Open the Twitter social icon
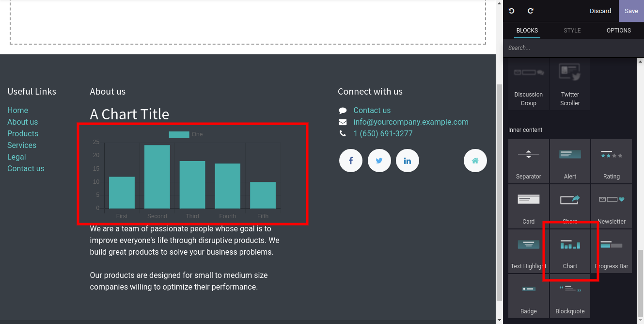This screenshot has width=644, height=324. tap(379, 161)
